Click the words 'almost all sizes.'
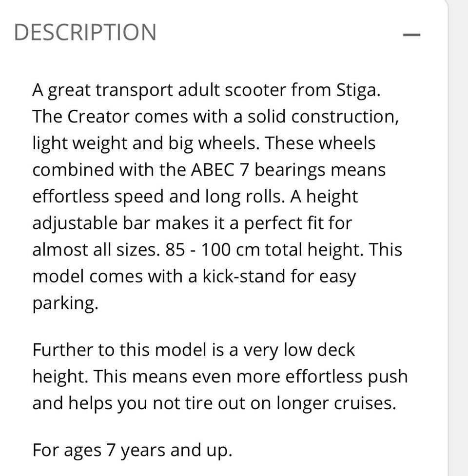Image resolution: width=468 pixels, height=476 pixels. click(96, 250)
